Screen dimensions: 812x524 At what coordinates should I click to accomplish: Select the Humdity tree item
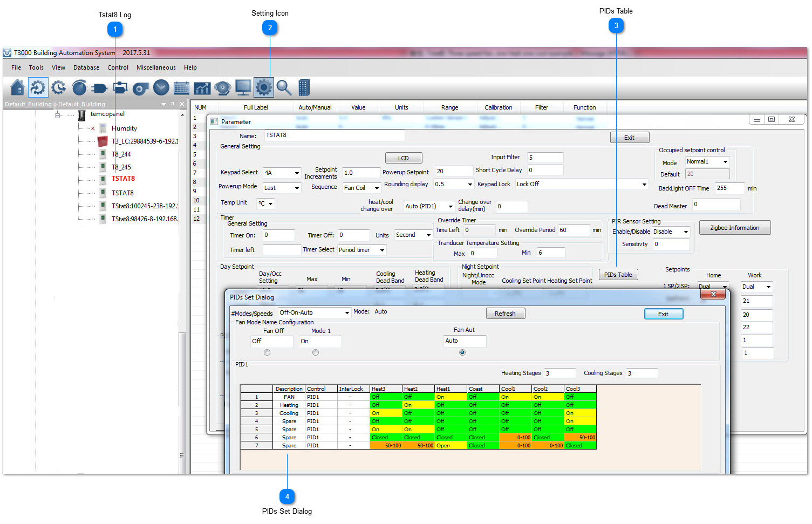click(124, 128)
